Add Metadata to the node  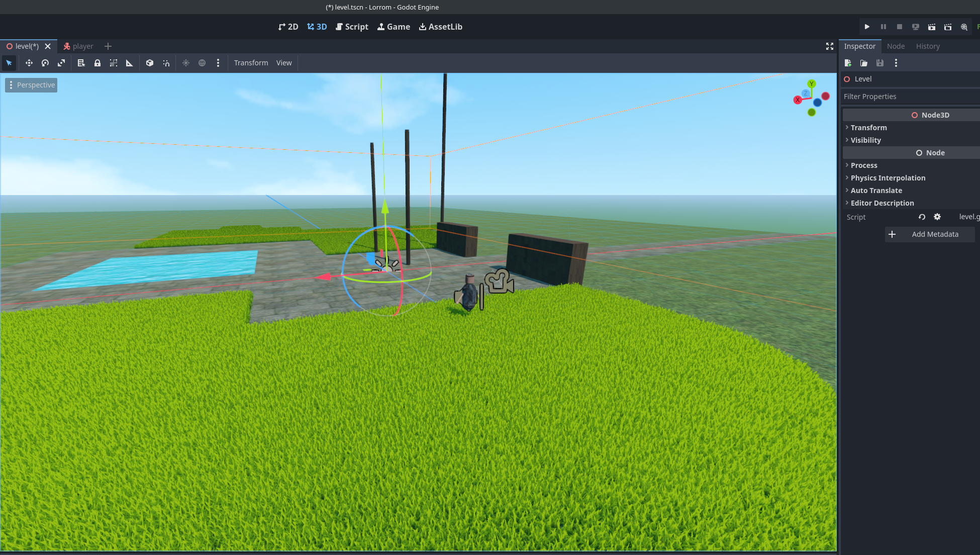tap(930, 234)
